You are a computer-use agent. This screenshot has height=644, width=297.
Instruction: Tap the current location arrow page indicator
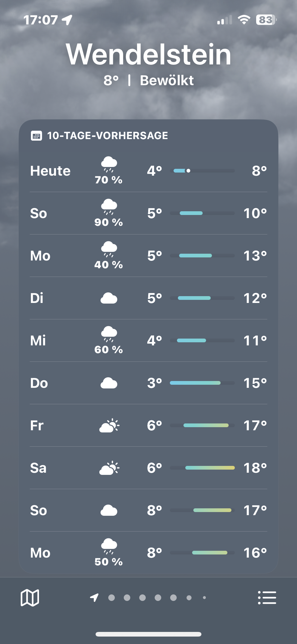pyautogui.click(x=94, y=597)
